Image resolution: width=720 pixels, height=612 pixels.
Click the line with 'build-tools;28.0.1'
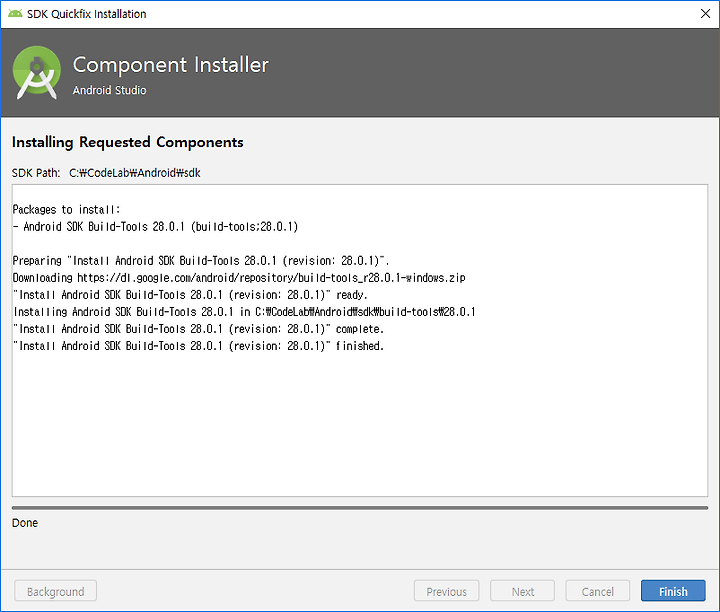(155, 227)
